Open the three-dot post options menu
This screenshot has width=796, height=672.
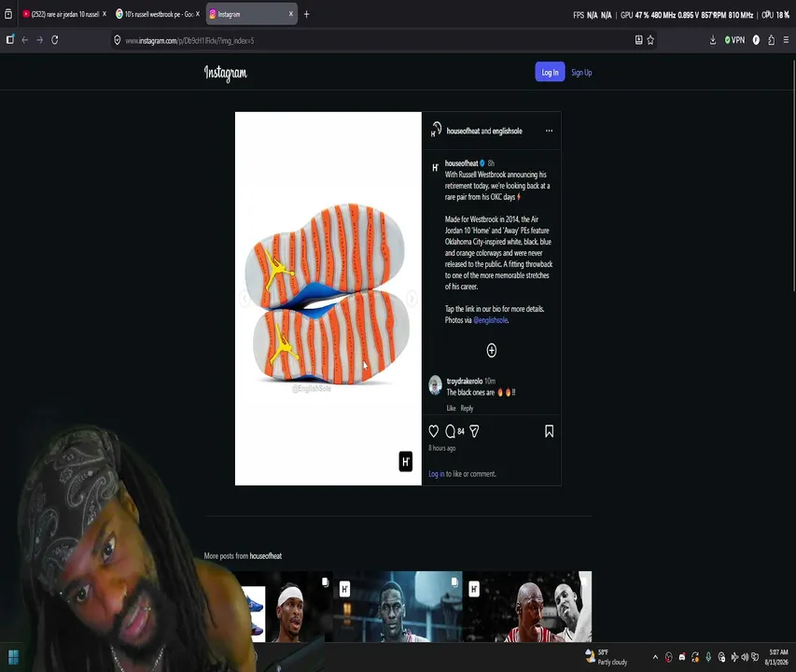tap(549, 131)
